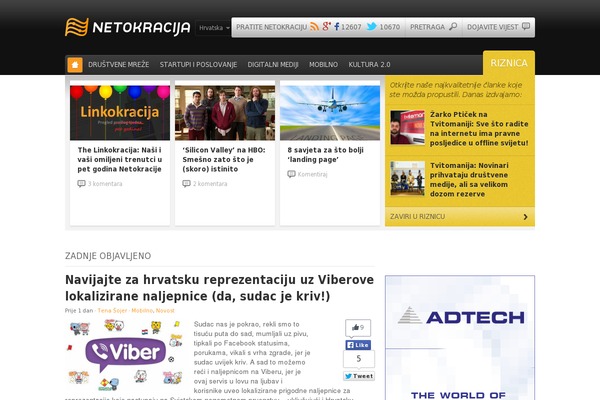Click the arrow in Zaviri u riznicu
The height and width of the screenshot is (400, 600).
tap(525, 217)
